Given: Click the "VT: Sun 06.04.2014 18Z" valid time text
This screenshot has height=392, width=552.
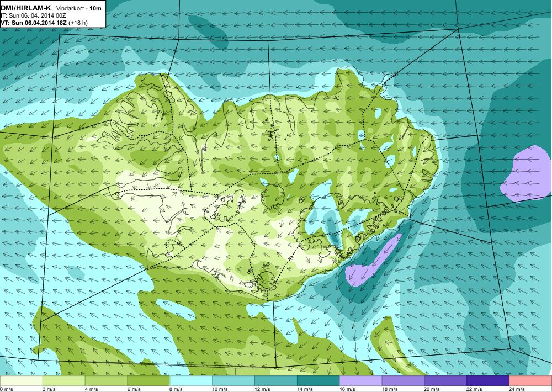Looking at the screenshot, I should click(34, 23).
